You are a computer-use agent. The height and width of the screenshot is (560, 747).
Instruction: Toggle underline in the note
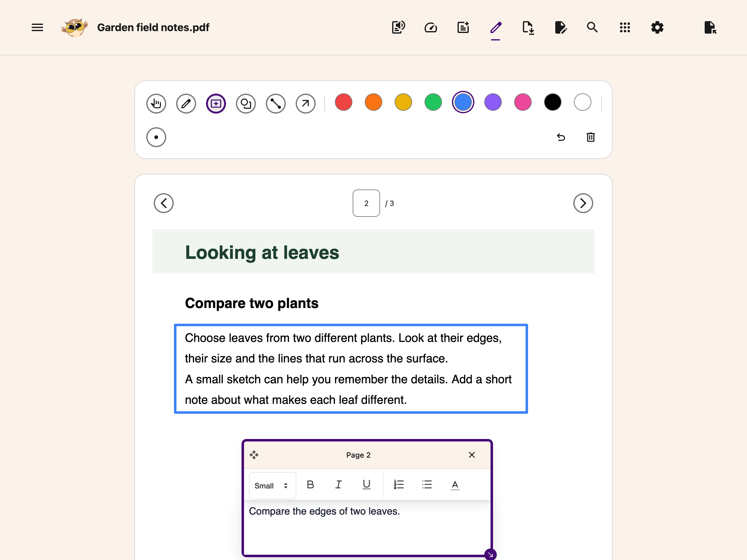click(366, 485)
